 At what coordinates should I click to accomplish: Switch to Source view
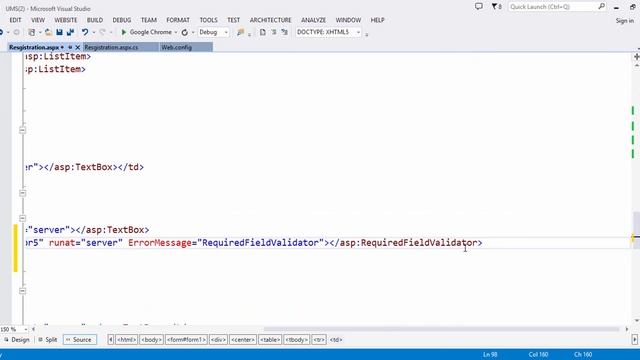(x=79, y=340)
